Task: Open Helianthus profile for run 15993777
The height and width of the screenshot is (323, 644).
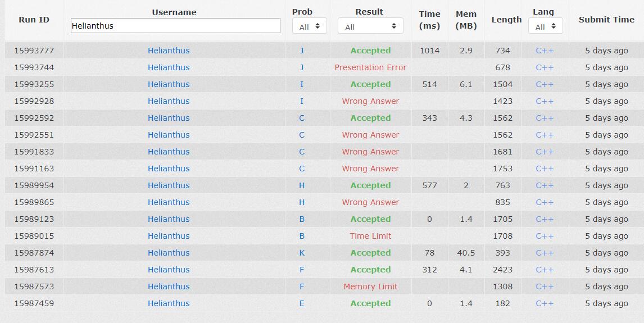Action: click(x=169, y=51)
